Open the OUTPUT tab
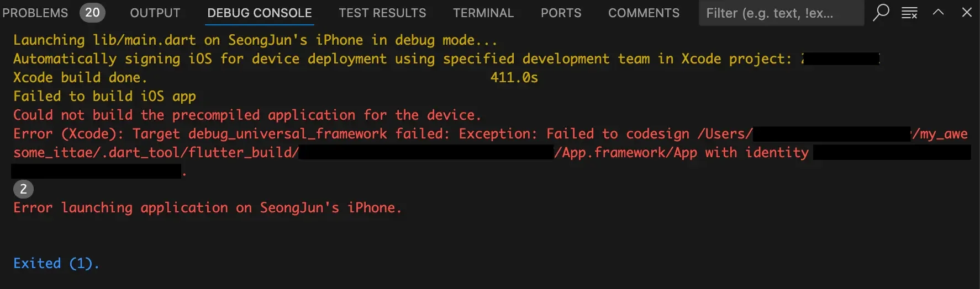The image size is (980, 289). click(x=155, y=13)
